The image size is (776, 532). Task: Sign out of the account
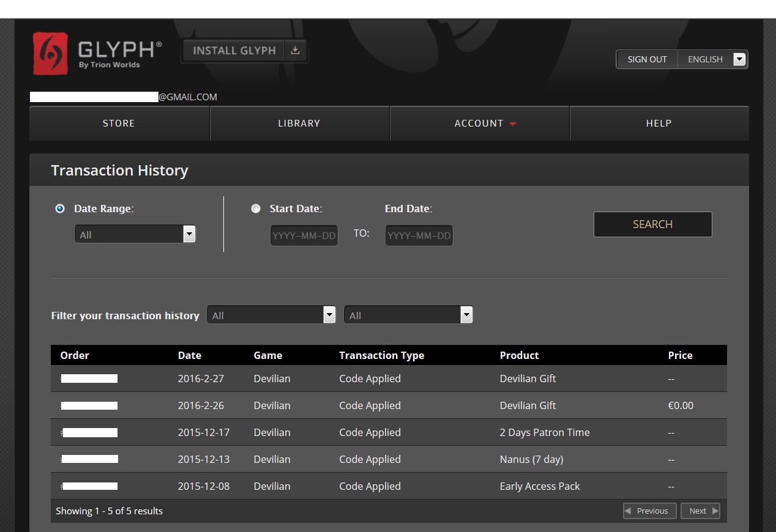[647, 59]
